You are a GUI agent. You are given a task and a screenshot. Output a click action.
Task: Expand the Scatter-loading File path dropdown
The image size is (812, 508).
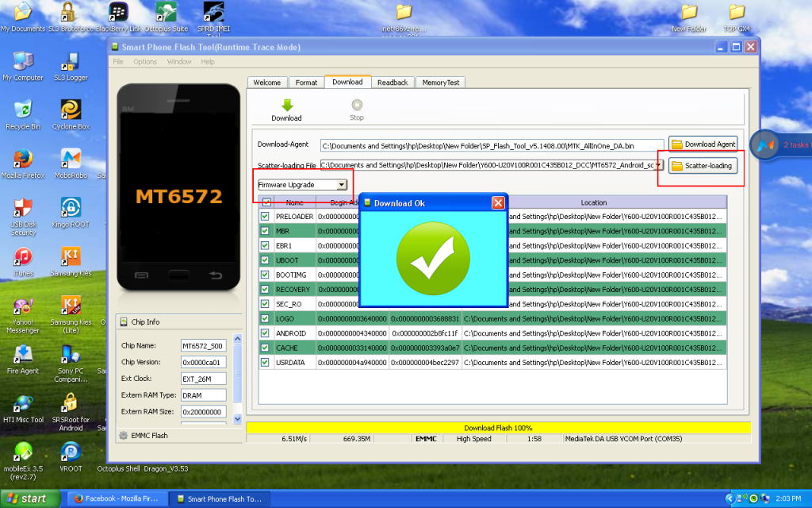click(x=658, y=165)
